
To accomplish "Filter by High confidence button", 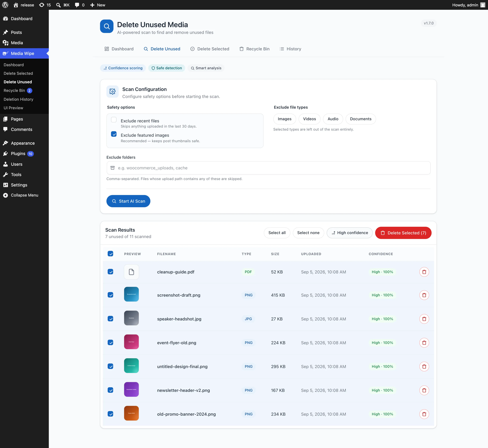I will [350, 233].
